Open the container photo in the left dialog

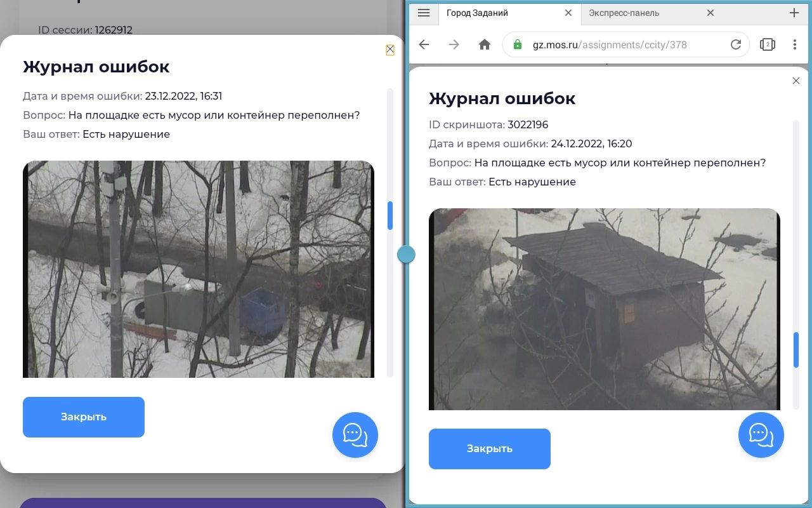(199, 269)
